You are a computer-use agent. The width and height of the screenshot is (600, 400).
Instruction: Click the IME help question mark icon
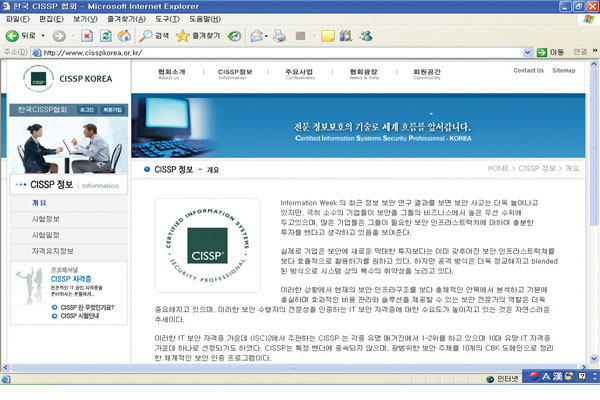point(582,376)
